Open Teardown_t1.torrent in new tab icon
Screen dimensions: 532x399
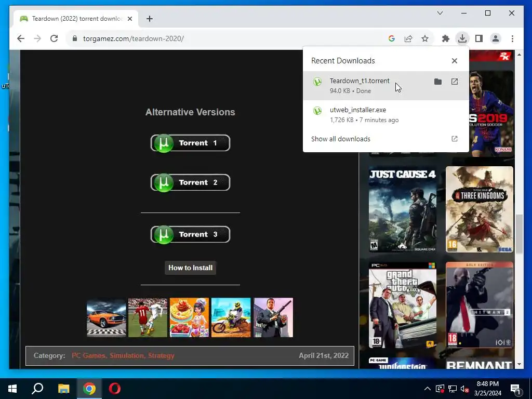coord(454,82)
